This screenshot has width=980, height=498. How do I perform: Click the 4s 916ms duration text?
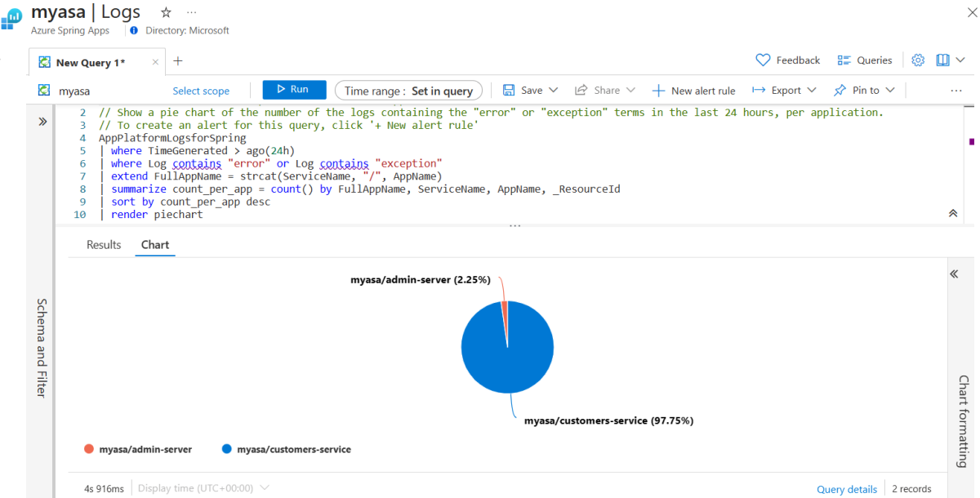tap(104, 489)
